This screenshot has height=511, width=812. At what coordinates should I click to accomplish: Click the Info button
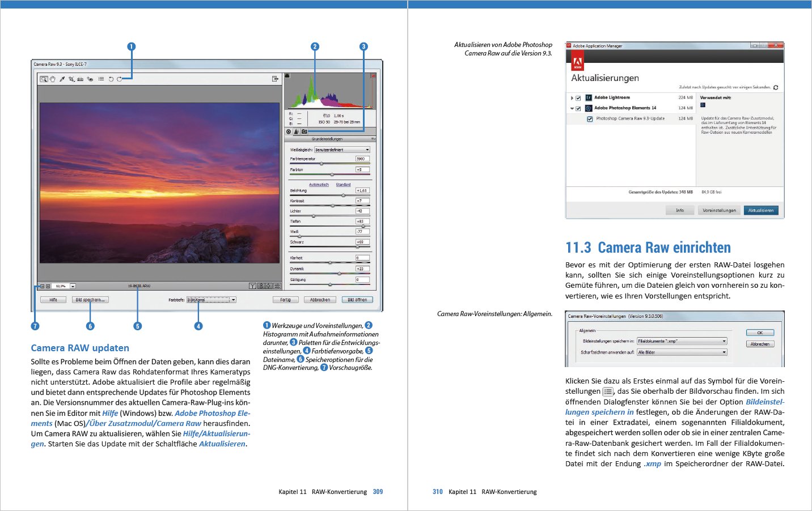coord(680,210)
